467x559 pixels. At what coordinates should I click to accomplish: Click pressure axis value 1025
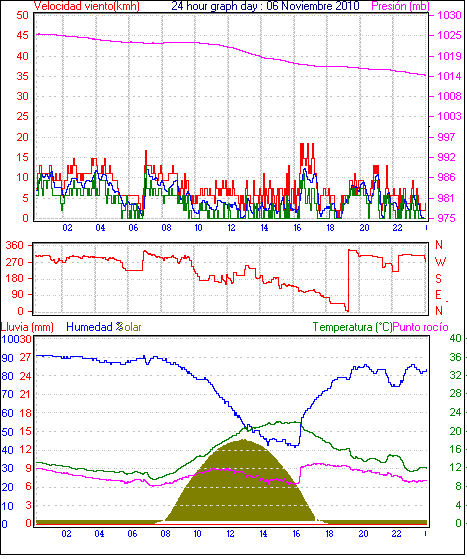click(x=449, y=35)
